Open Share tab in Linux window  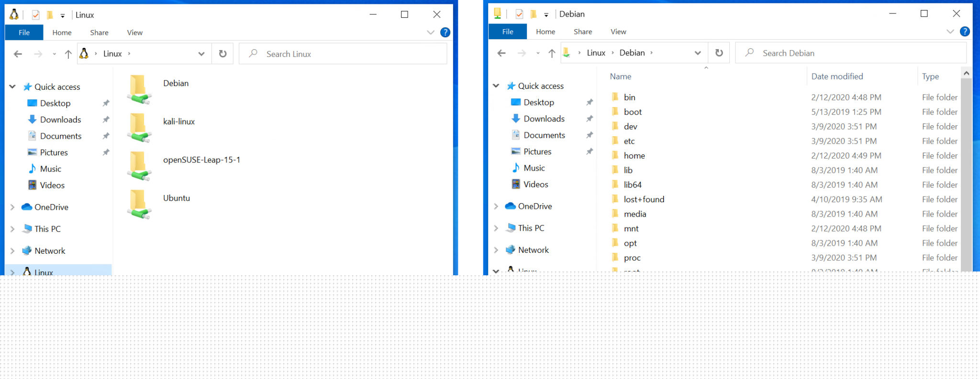(x=99, y=32)
